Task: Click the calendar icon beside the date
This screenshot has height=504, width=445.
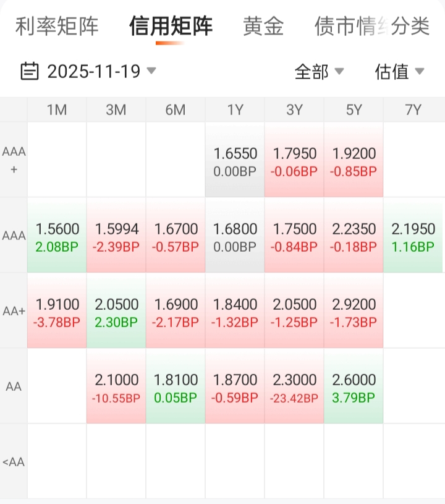Action: pyautogui.click(x=29, y=72)
